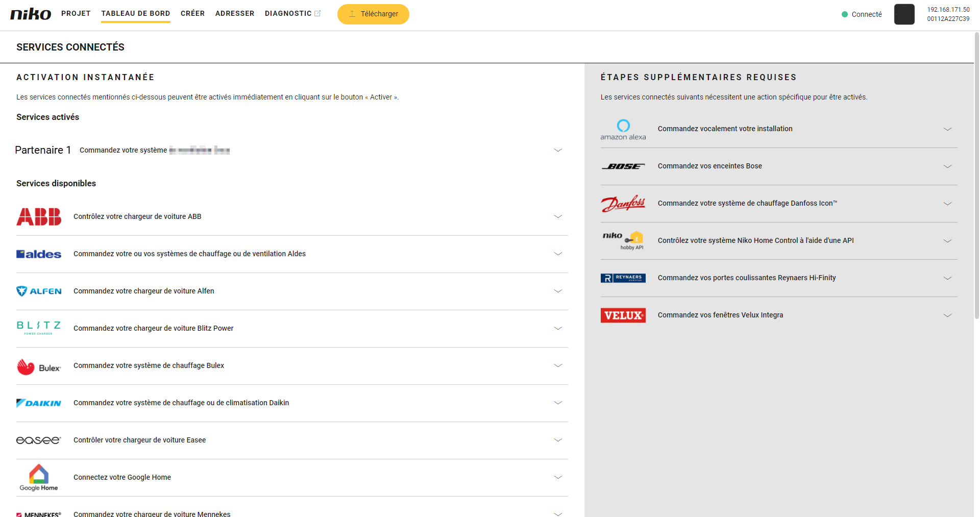
Task: Click the Danfoss logo
Action: click(623, 203)
